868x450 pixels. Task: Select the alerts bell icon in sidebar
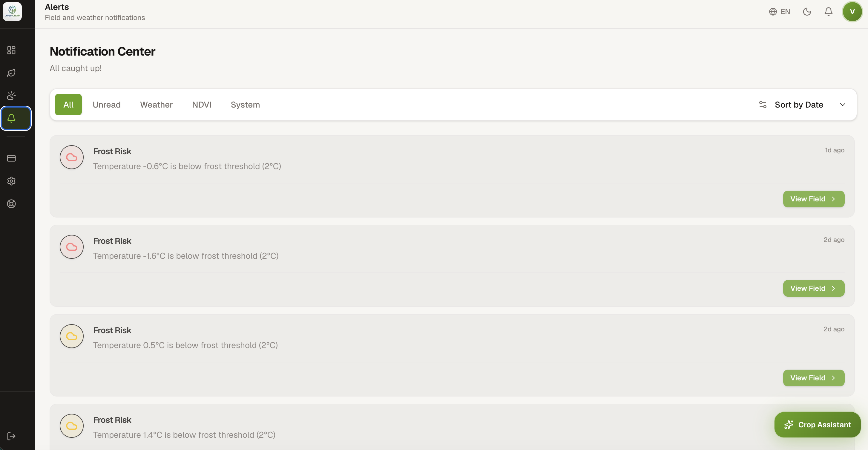[16, 118]
